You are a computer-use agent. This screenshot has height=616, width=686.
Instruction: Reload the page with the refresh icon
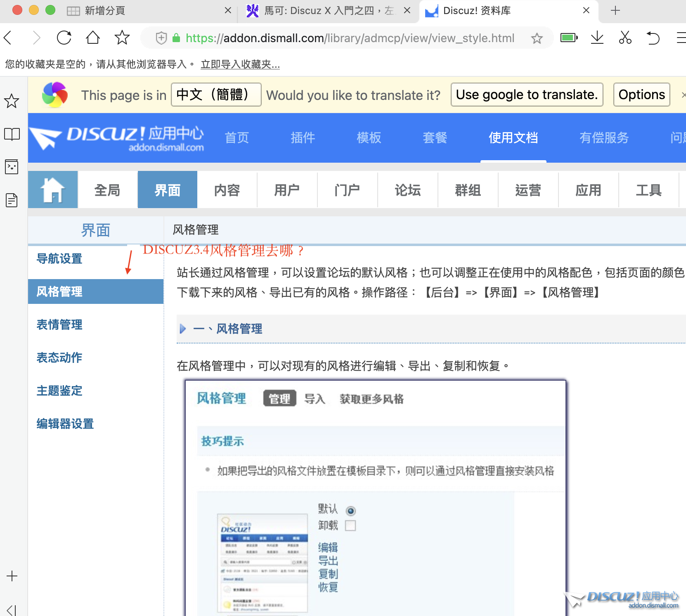[64, 38]
